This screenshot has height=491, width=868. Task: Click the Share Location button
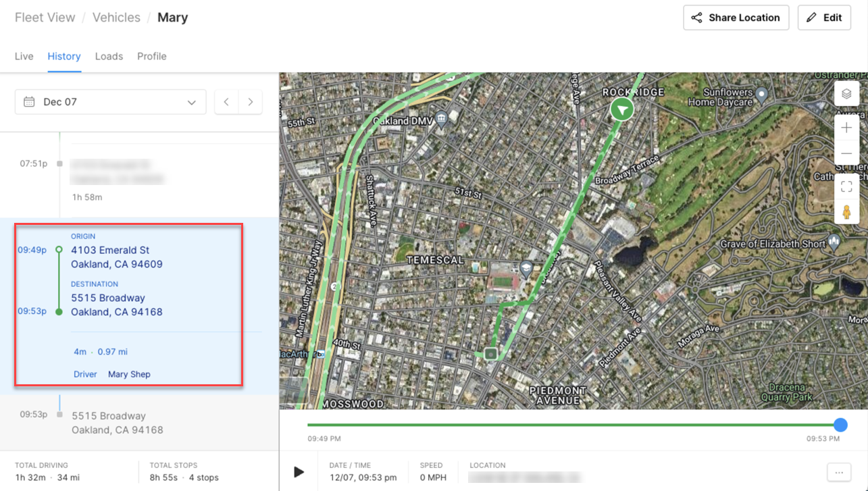tap(736, 18)
